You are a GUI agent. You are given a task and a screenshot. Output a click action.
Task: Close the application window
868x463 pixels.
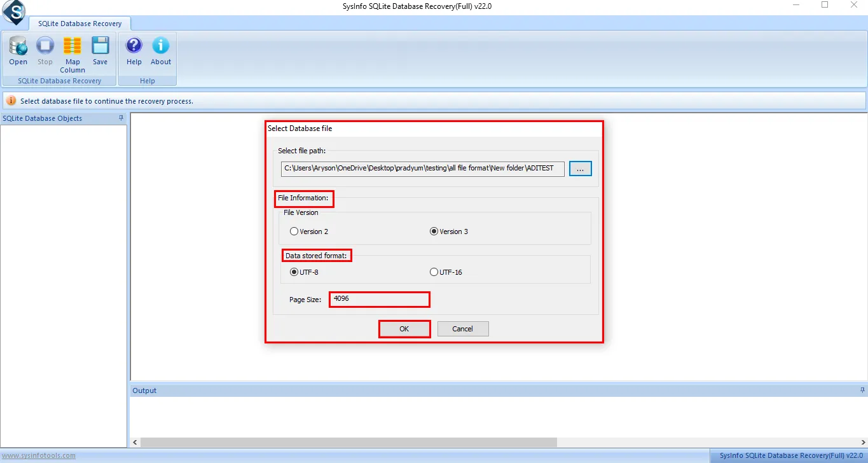coord(854,5)
